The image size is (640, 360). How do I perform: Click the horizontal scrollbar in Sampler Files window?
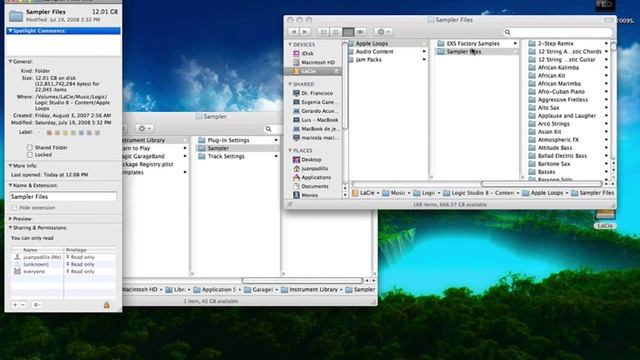tap(541, 184)
